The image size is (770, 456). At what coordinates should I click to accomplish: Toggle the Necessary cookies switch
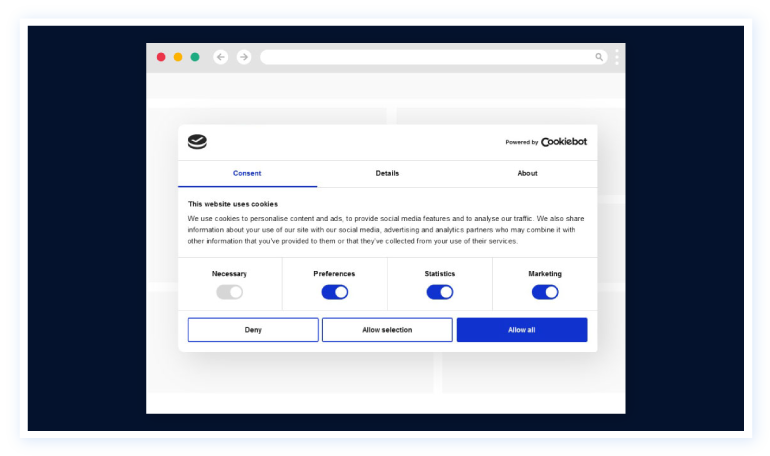(x=229, y=292)
